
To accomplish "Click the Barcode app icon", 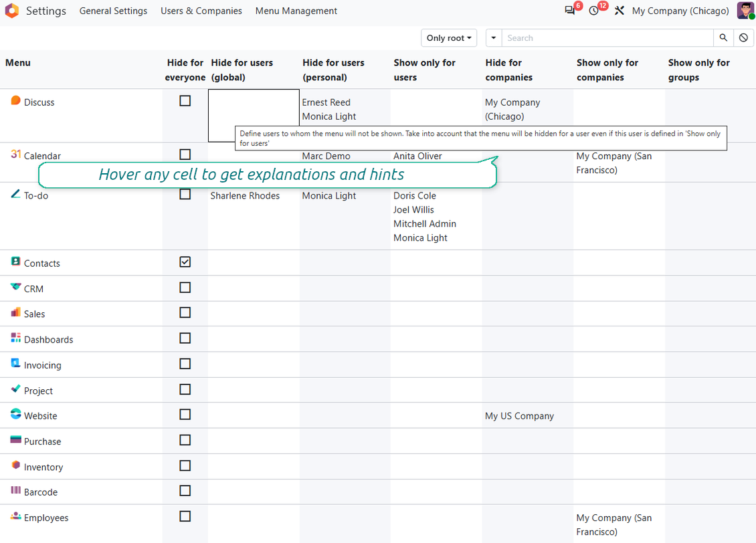I will tap(15, 490).
